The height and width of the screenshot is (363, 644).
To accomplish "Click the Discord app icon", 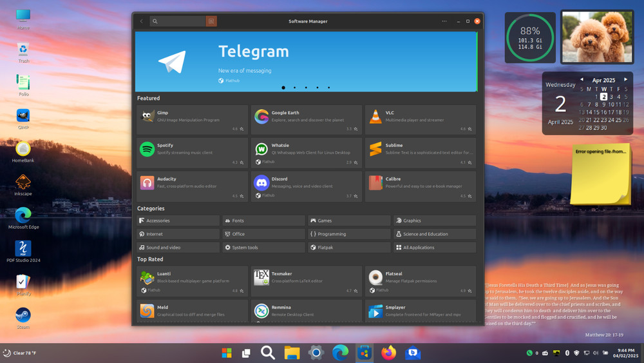I will [261, 183].
